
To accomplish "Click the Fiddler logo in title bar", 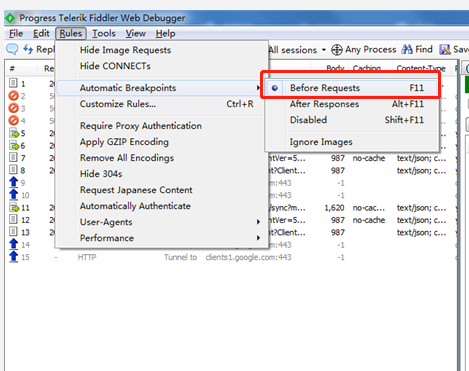I will click(x=10, y=18).
